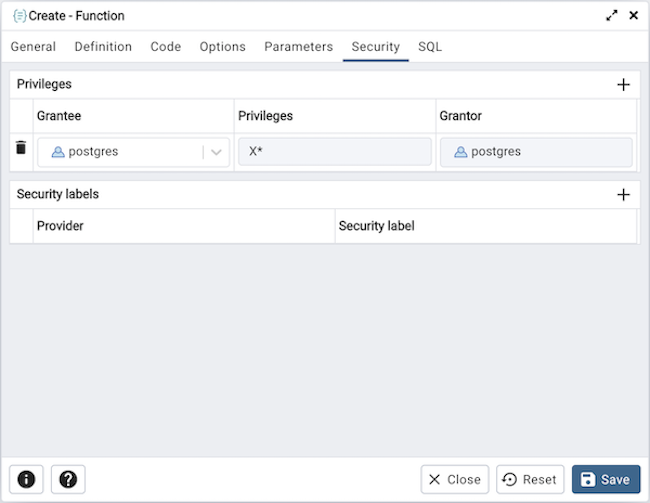Open the help question mark button

coord(69,479)
